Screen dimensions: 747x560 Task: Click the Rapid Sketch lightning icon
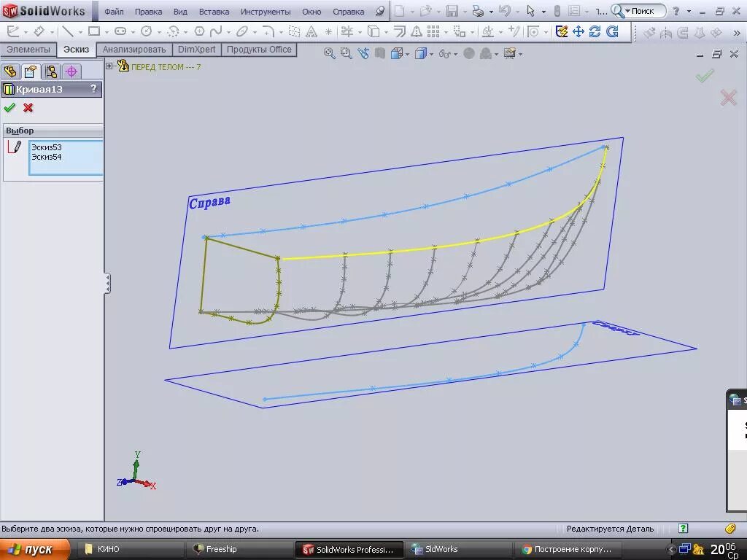tap(562, 31)
